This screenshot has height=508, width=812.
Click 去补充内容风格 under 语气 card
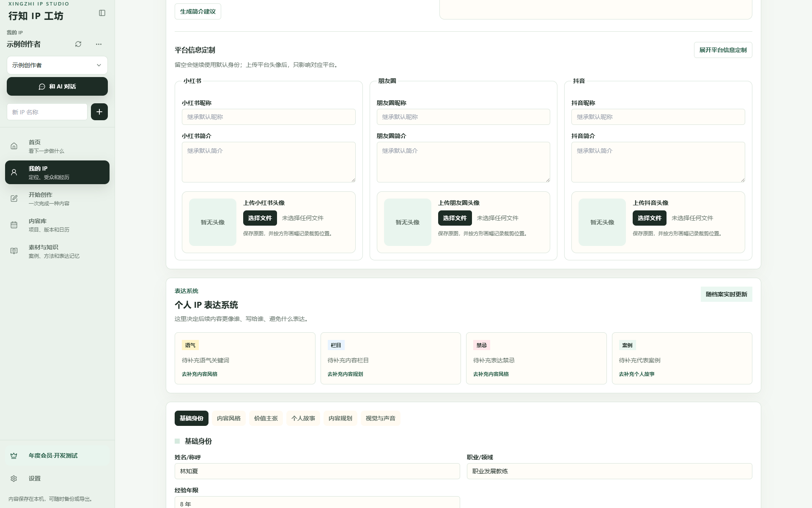(x=200, y=374)
